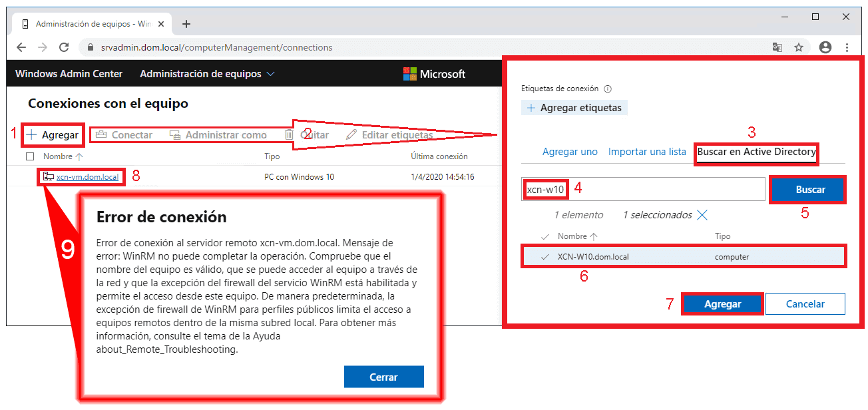
Task: Click the Administrar como icon
Action: coord(175,134)
